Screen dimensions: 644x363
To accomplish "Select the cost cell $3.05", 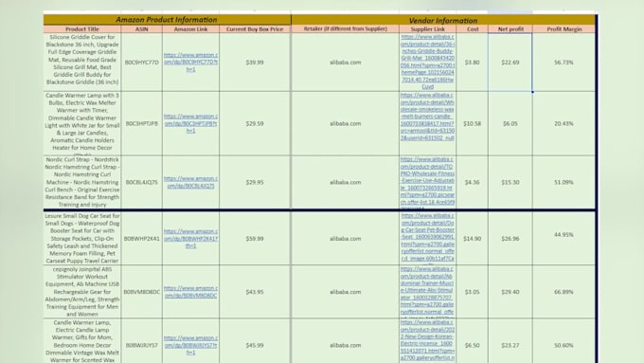I will point(473,292).
